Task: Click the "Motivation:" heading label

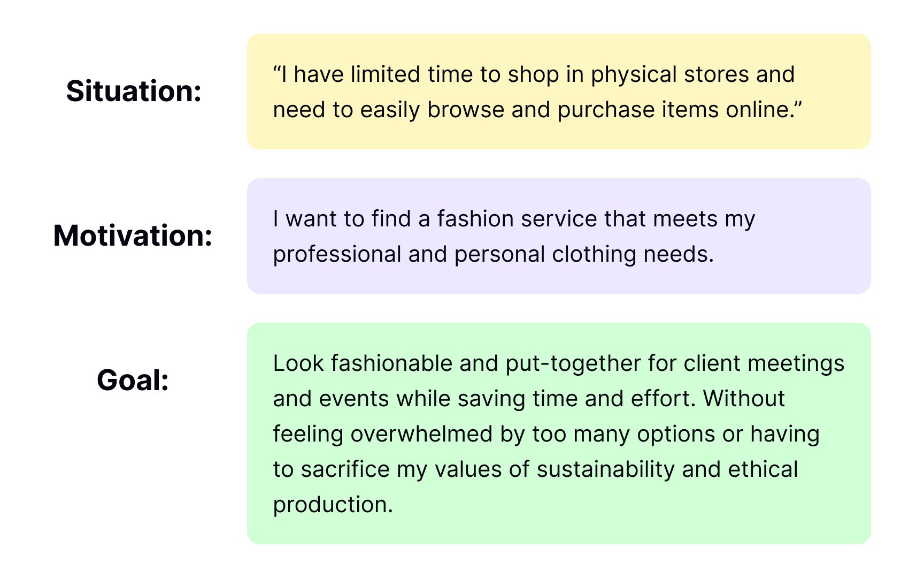Action: (x=133, y=235)
